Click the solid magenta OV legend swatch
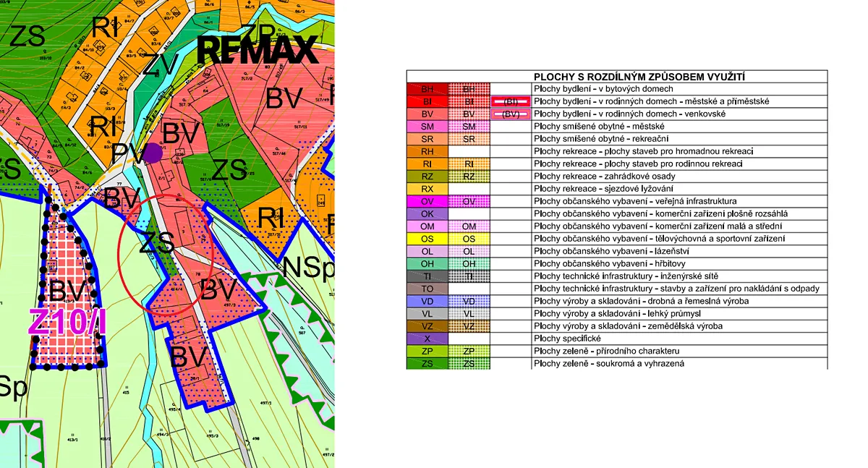Screen dimensions: 868x468 pos(427,201)
